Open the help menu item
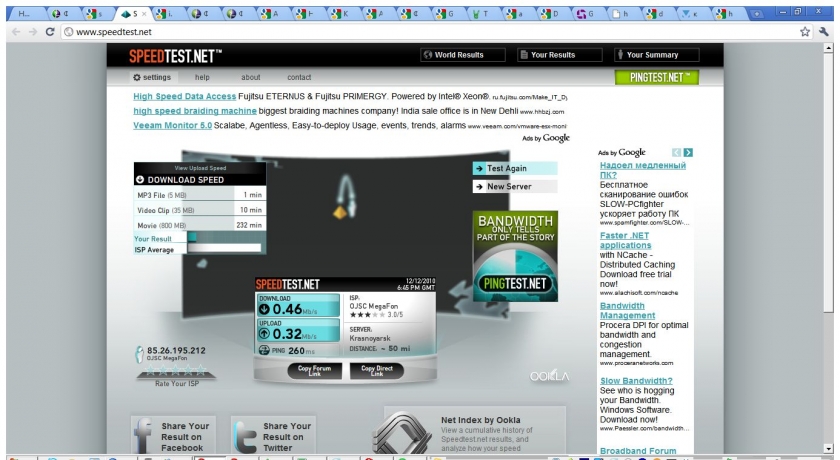 coord(202,77)
